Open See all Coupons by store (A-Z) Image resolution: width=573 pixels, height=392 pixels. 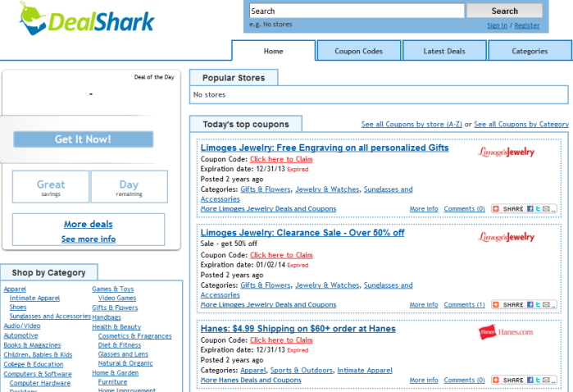(412, 125)
